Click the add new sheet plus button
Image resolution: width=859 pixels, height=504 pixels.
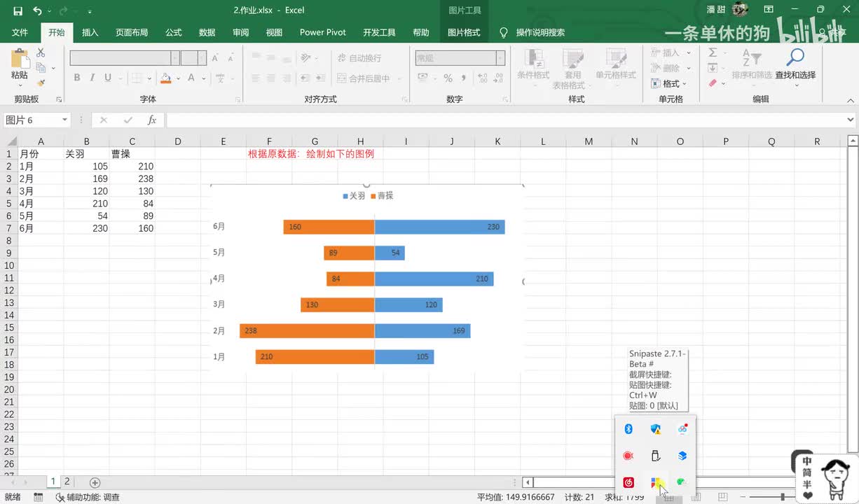95,482
